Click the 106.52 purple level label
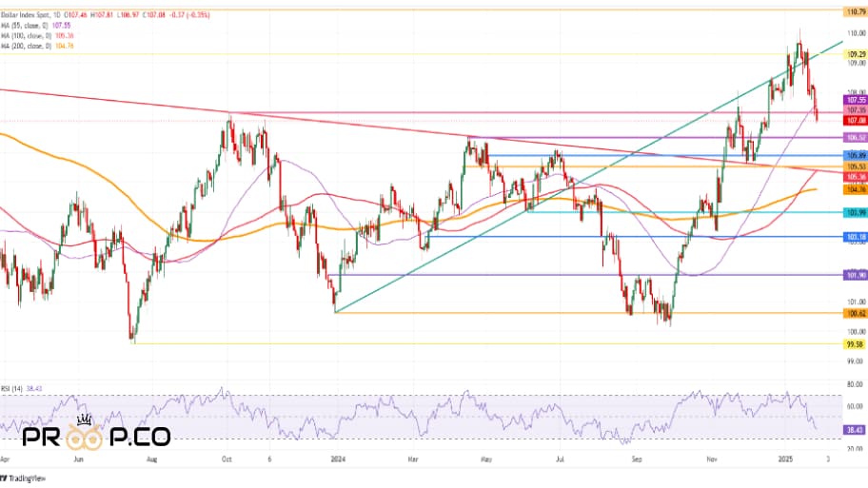Screen dimensions: 868x488 click(x=856, y=138)
